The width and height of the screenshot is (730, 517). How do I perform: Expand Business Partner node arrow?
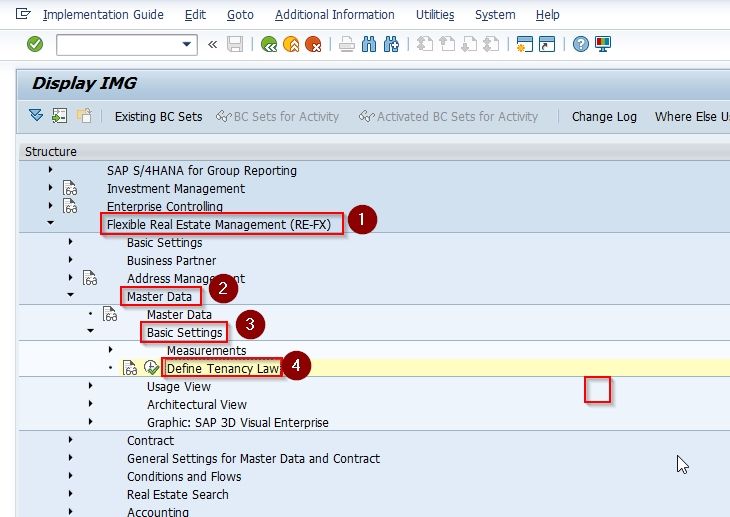70,259
